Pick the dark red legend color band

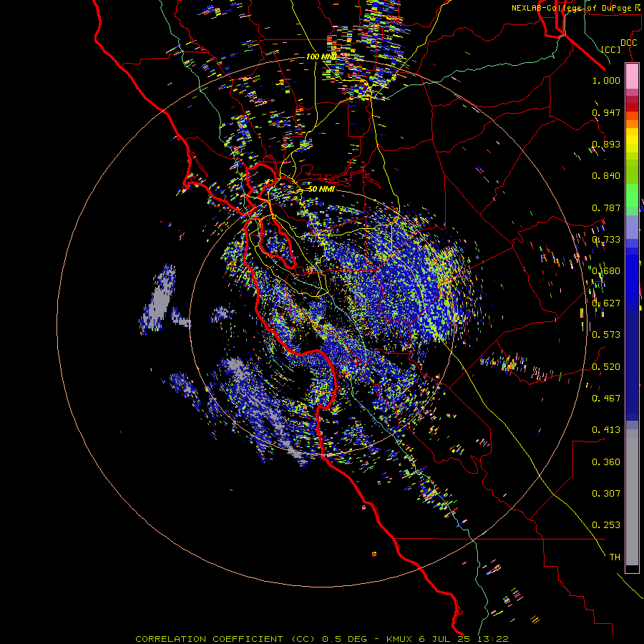[632, 107]
